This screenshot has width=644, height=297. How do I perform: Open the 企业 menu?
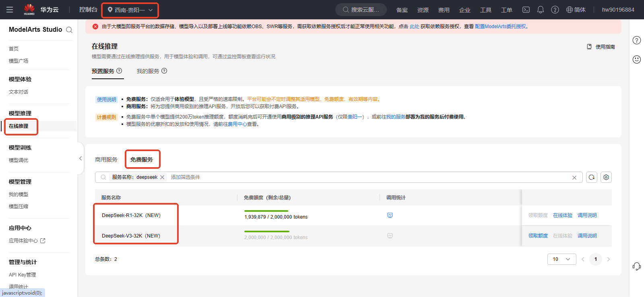tap(465, 10)
